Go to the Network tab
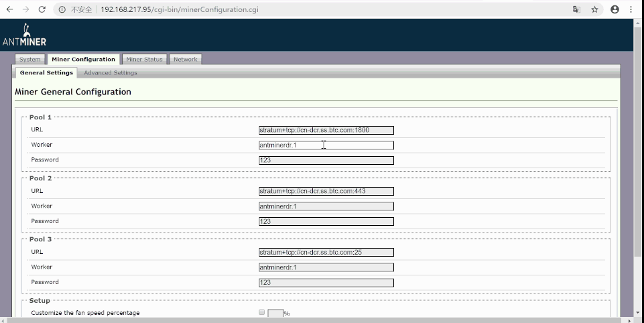The width and height of the screenshot is (644, 323). pos(185,59)
